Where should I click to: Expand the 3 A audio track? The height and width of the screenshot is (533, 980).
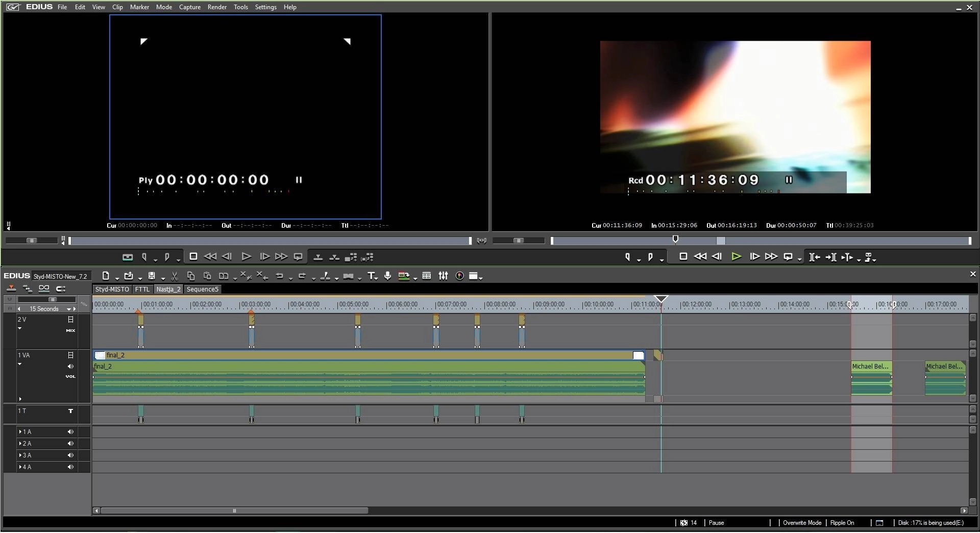tap(20, 455)
